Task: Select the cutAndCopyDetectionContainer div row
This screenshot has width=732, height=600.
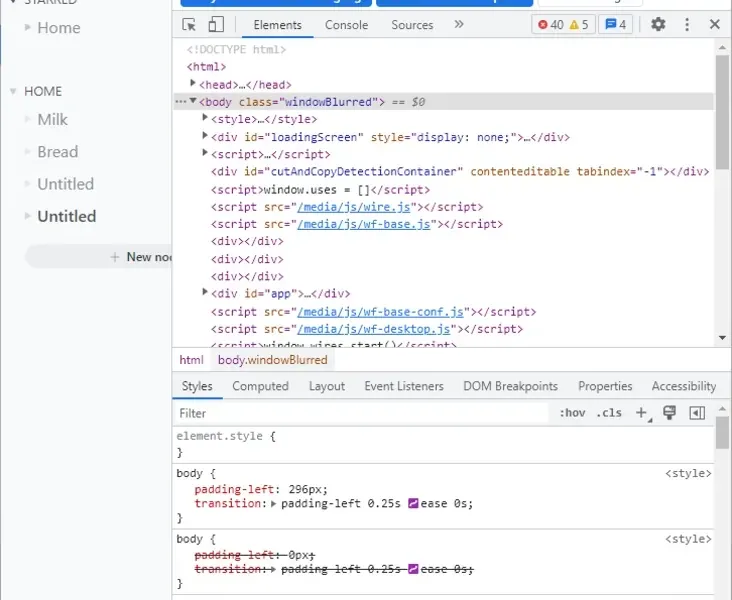Action: pos(460,171)
